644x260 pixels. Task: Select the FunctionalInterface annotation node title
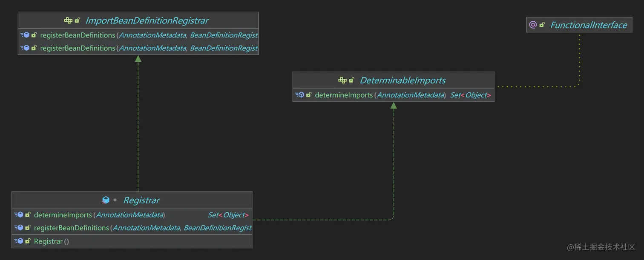pos(589,25)
